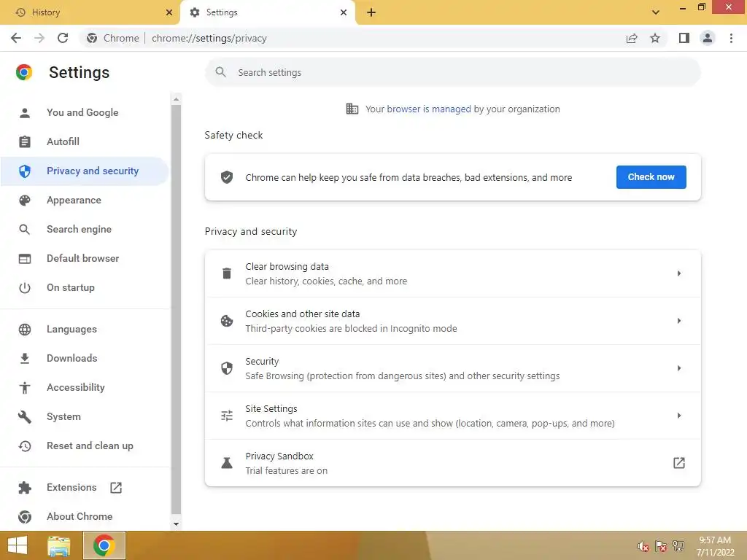Select Privacy and security in the sidebar
Screen dimensions: 747x560
(x=85, y=171)
